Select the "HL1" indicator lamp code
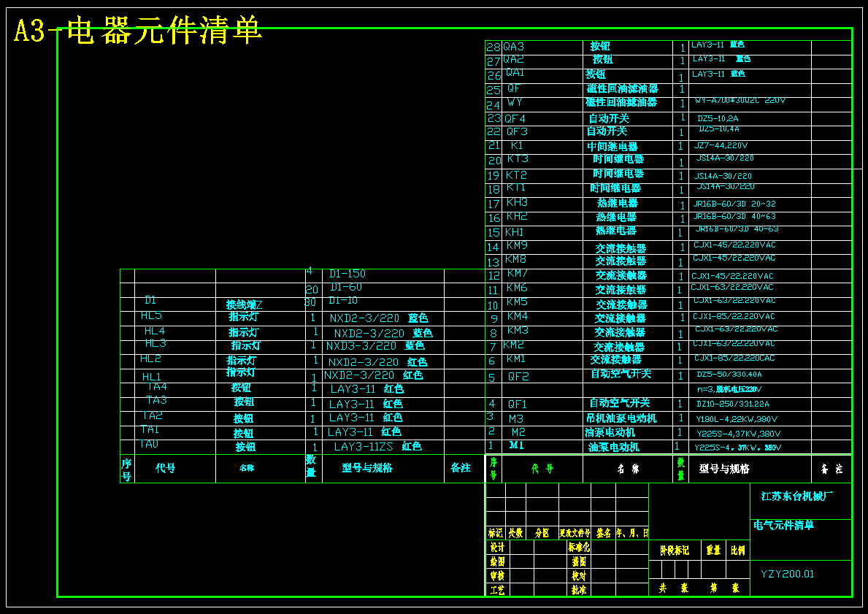868x614 pixels. (x=152, y=377)
